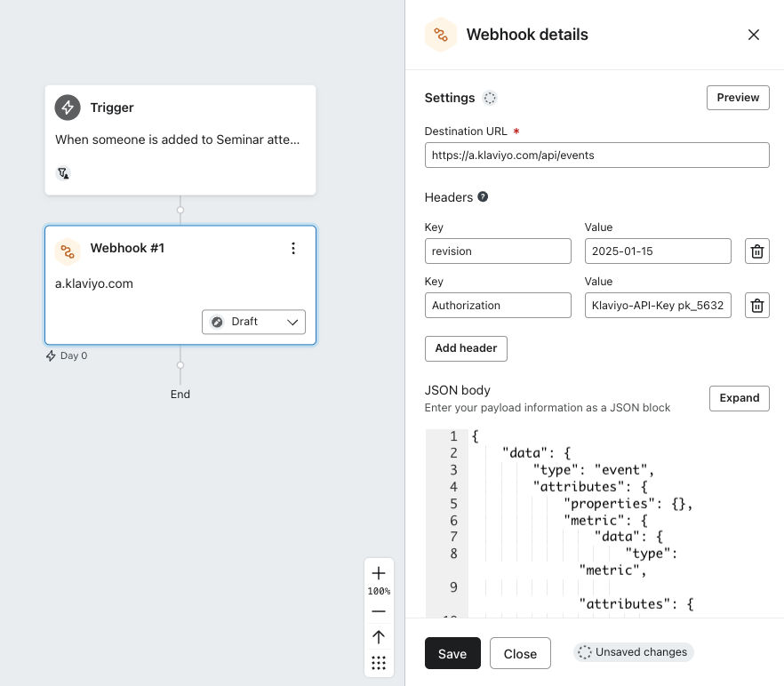Click the webhook icon in the panel header
784x686 pixels.
pos(441,35)
